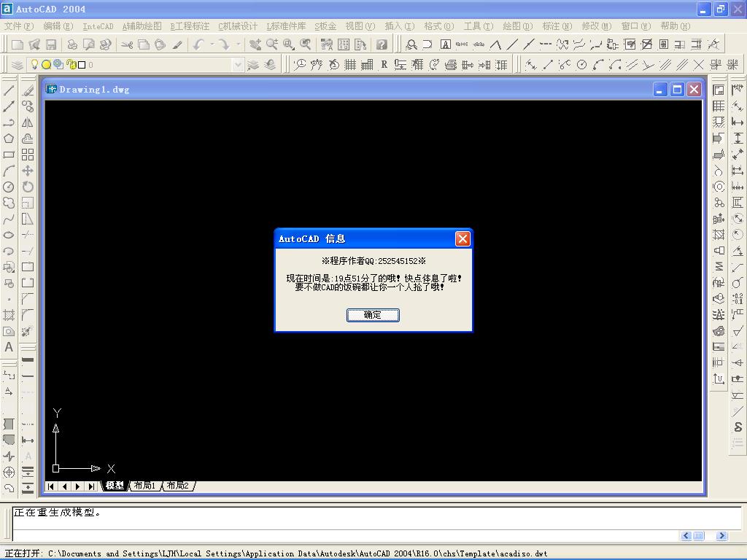Click the Layer Previous icon
The height and width of the screenshot is (560, 747).
coord(270,65)
